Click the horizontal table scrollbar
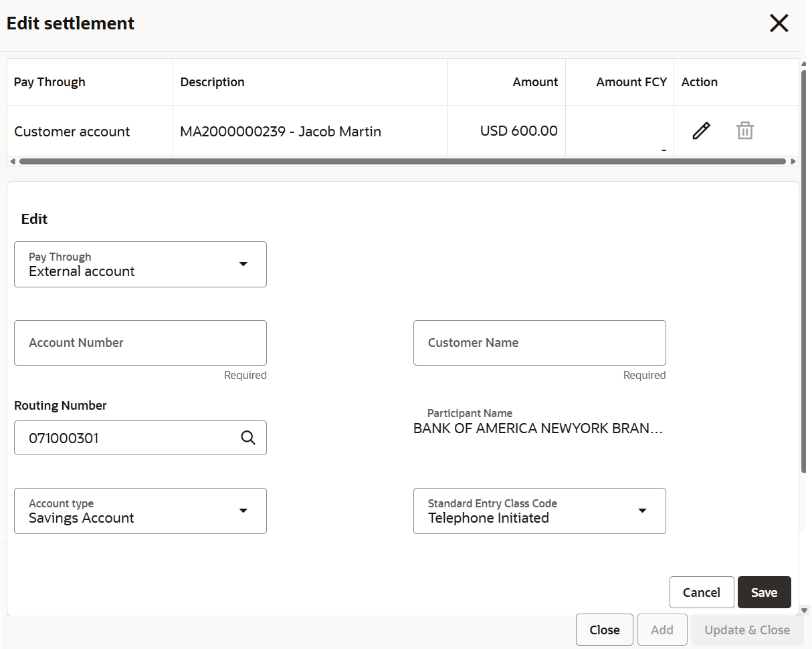The width and height of the screenshot is (812, 649). (403, 162)
